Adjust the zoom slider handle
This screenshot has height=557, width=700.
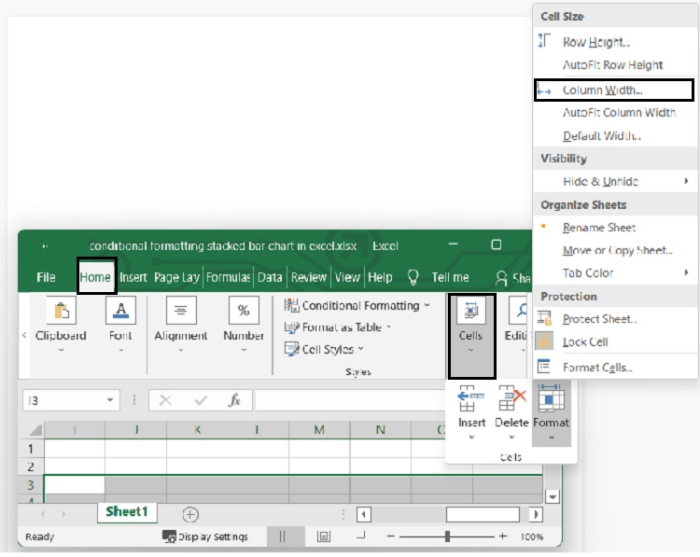446,537
